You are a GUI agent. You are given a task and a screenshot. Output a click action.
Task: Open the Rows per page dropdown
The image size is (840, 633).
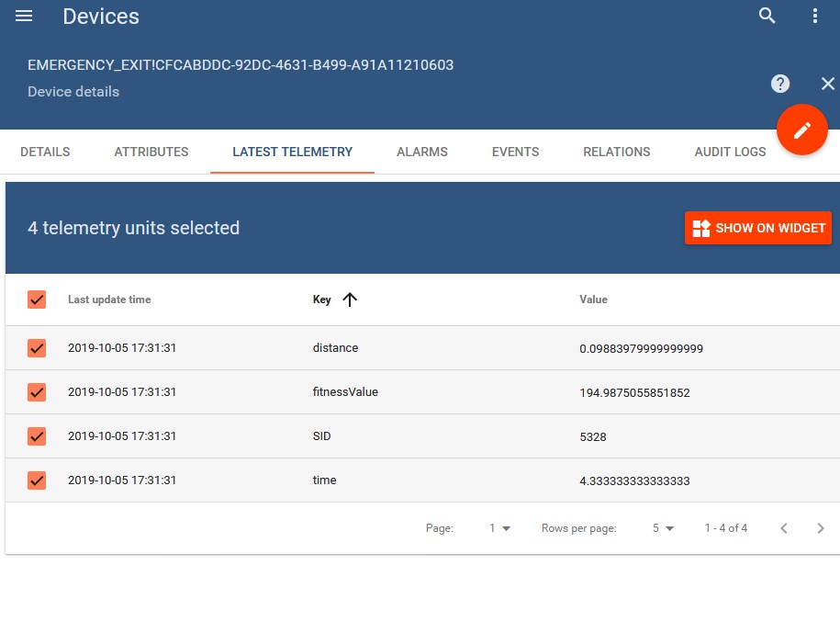663,528
